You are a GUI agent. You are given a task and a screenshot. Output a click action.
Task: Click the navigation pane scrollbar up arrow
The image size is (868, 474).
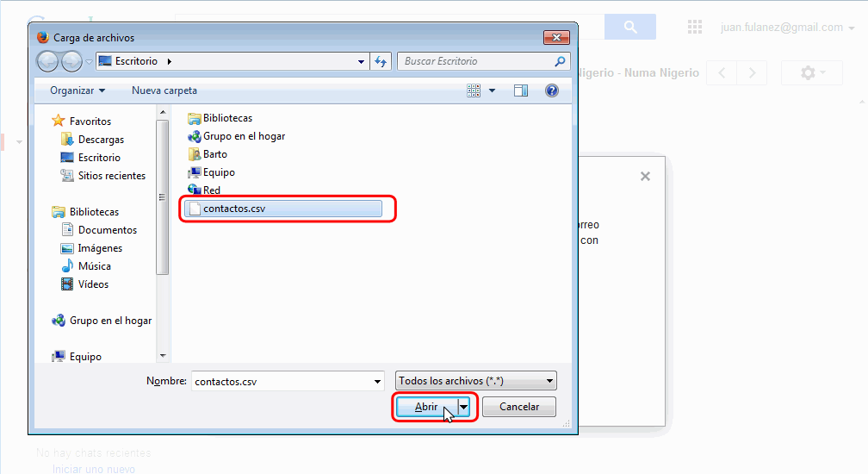click(x=163, y=112)
